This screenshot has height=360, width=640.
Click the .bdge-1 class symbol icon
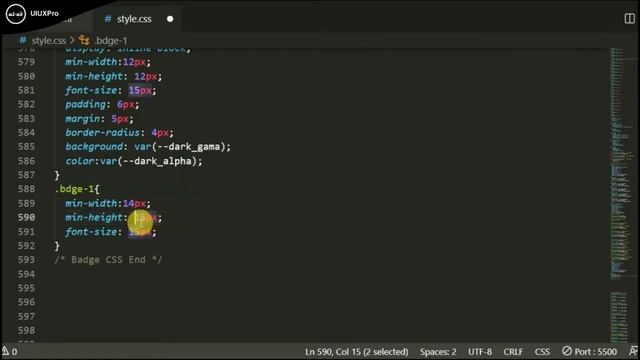click(84, 40)
